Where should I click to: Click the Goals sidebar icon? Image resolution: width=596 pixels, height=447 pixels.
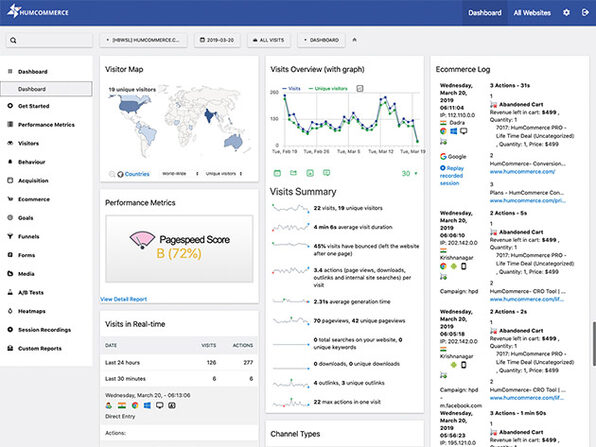tap(10, 217)
